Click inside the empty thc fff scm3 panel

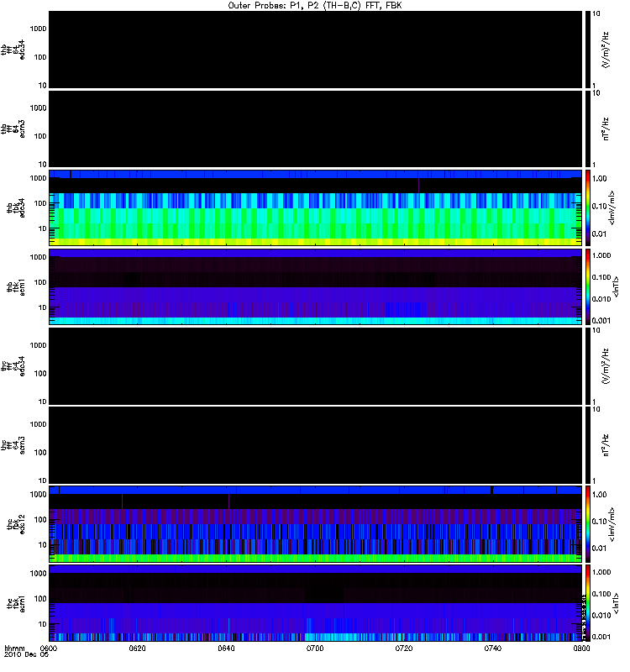(x=315, y=445)
